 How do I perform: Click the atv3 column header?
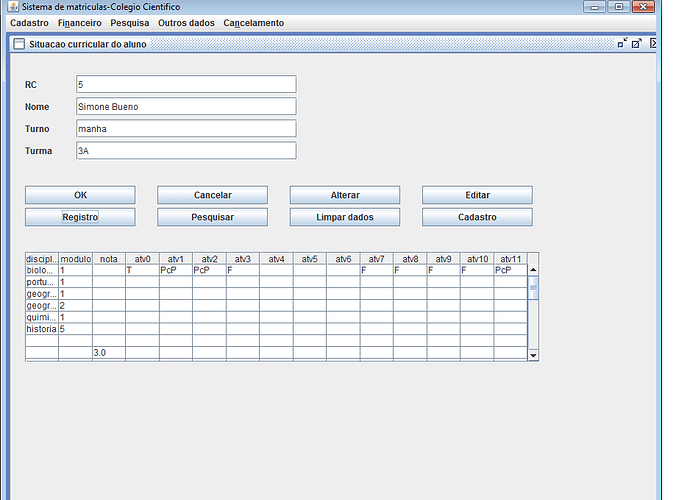pyautogui.click(x=243, y=259)
